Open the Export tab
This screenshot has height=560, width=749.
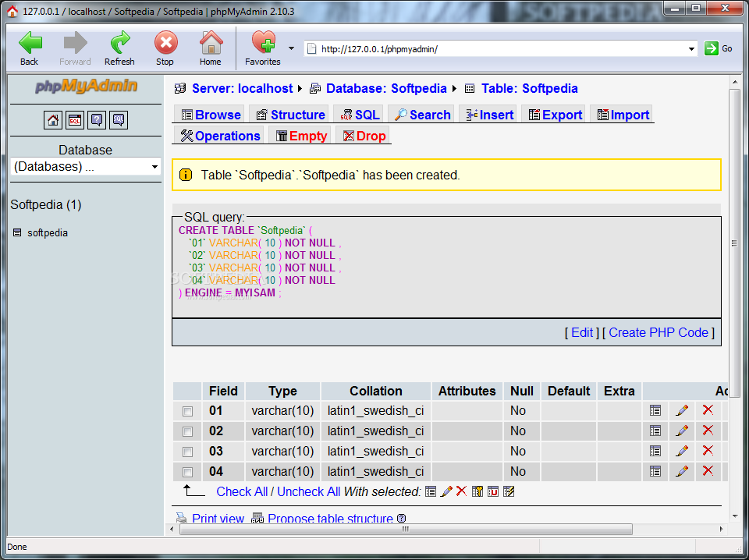pos(555,115)
